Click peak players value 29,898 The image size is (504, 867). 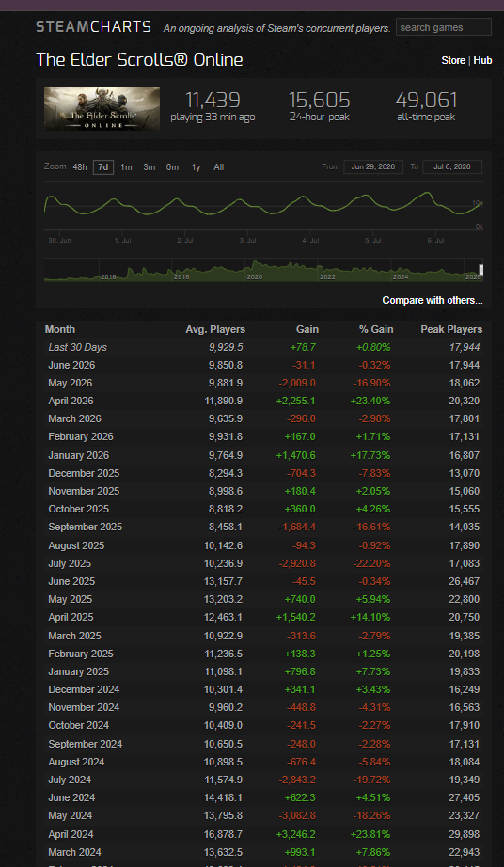pos(465,834)
